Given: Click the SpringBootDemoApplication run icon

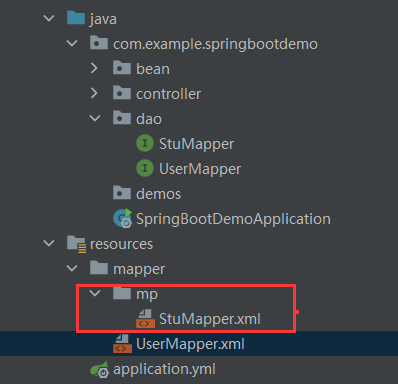Looking at the screenshot, I should click(123, 218).
